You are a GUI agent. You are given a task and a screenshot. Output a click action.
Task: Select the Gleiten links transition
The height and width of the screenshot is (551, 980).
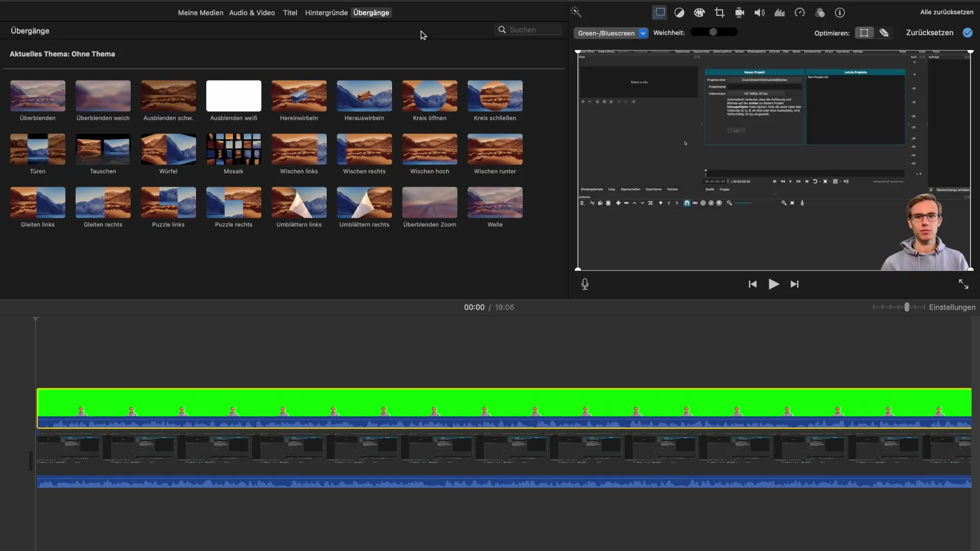[x=38, y=203]
